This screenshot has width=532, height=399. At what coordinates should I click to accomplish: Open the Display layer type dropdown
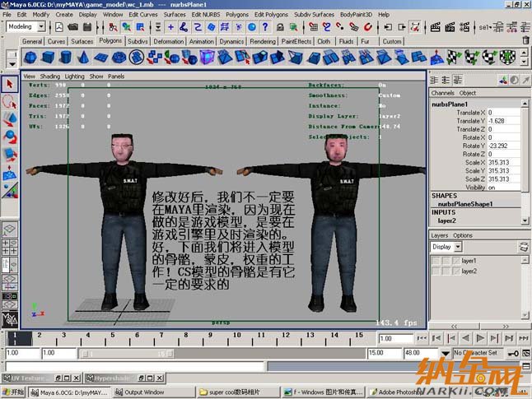pyautogui.click(x=458, y=247)
